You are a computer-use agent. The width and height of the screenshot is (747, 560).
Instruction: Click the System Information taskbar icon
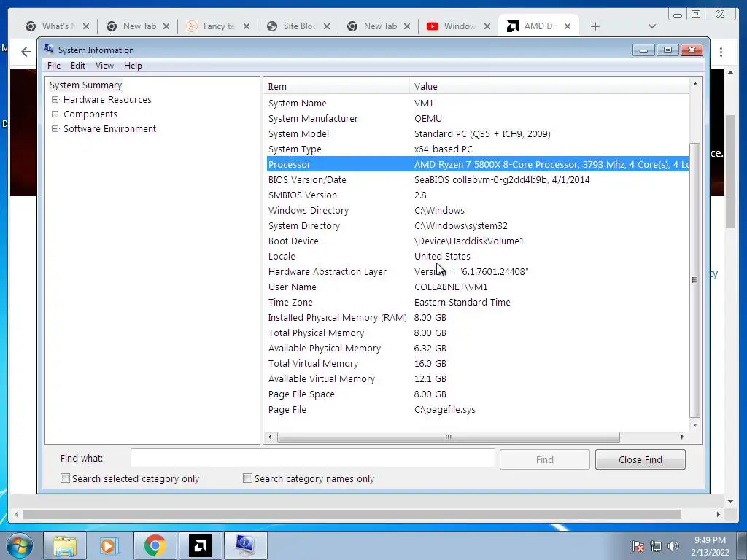245,545
